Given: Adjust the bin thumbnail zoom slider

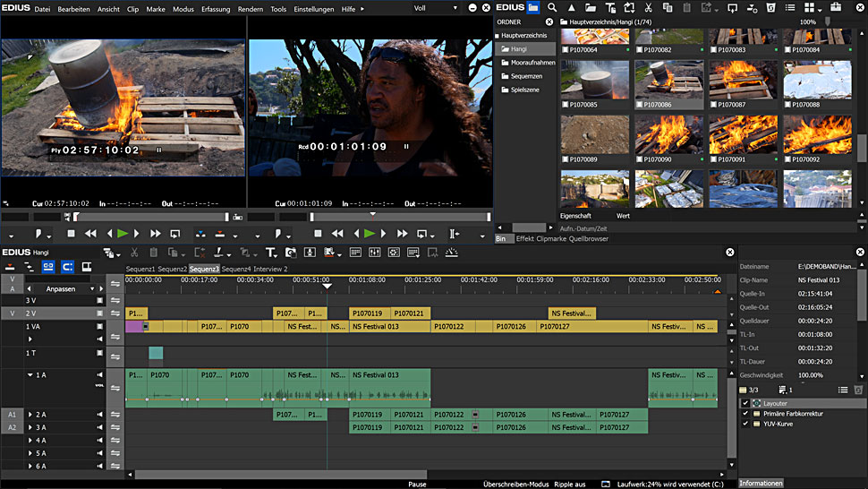Looking at the screenshot, I should [x=829, y=22].
